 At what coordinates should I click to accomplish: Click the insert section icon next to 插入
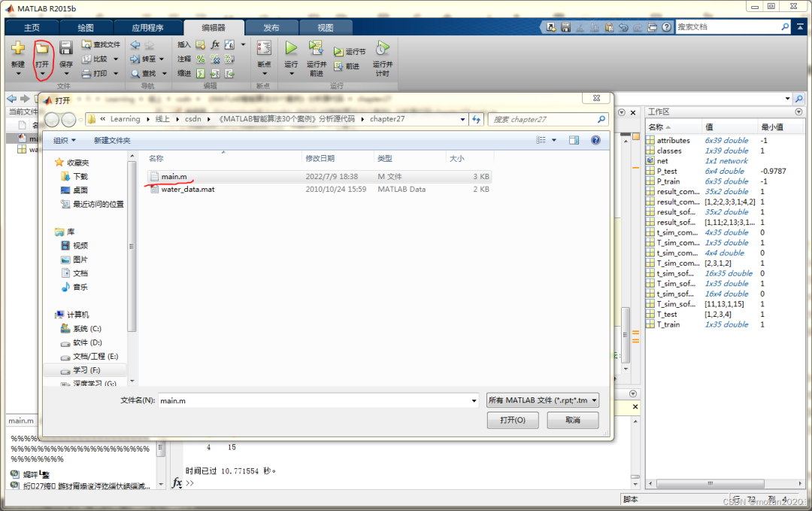point(201,44)
